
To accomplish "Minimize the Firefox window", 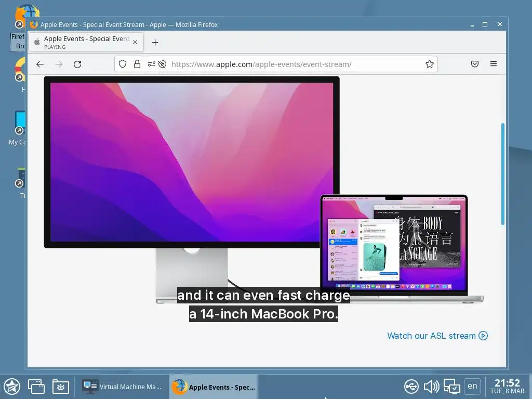I will 472,24.
